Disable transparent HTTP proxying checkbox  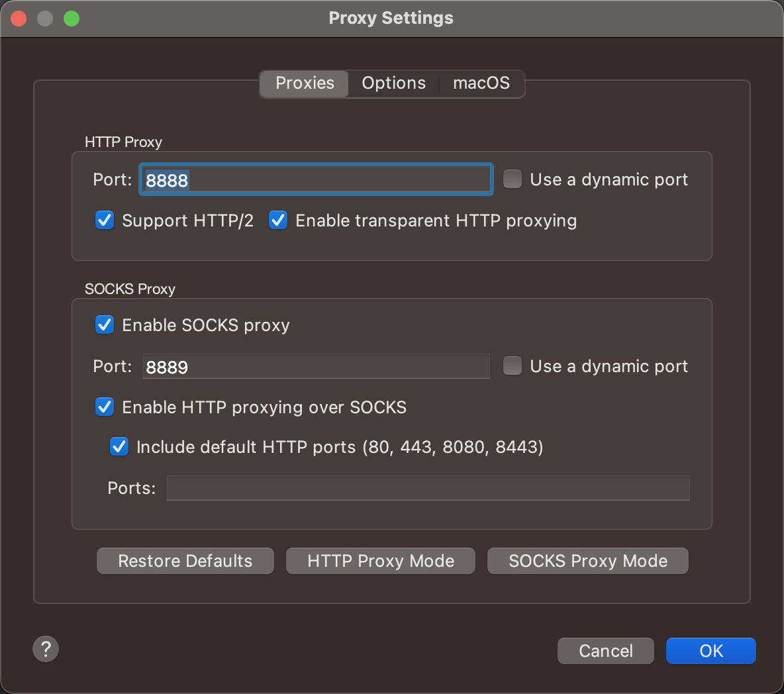[x=278, y=220]
